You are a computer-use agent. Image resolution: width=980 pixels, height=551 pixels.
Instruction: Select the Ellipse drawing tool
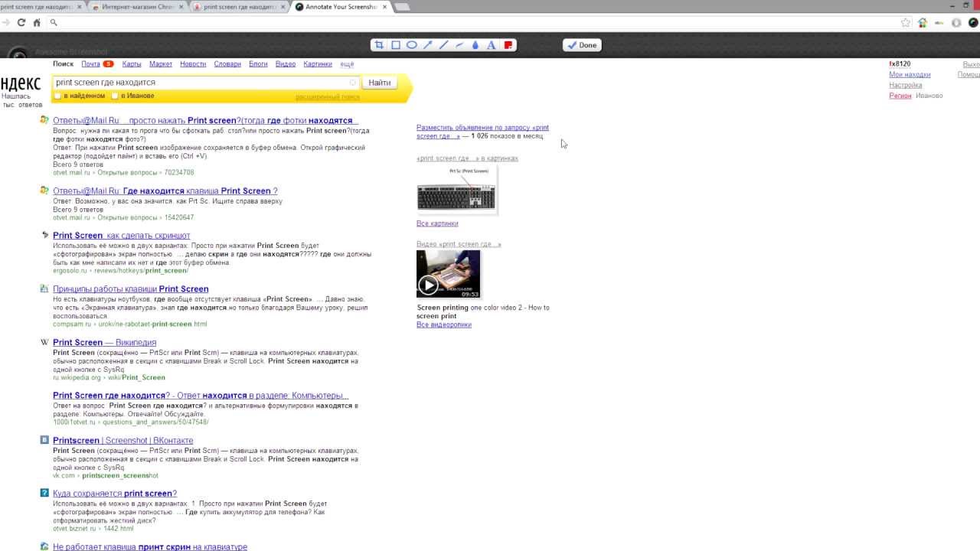pyautogui.click(x=412, y=45)
